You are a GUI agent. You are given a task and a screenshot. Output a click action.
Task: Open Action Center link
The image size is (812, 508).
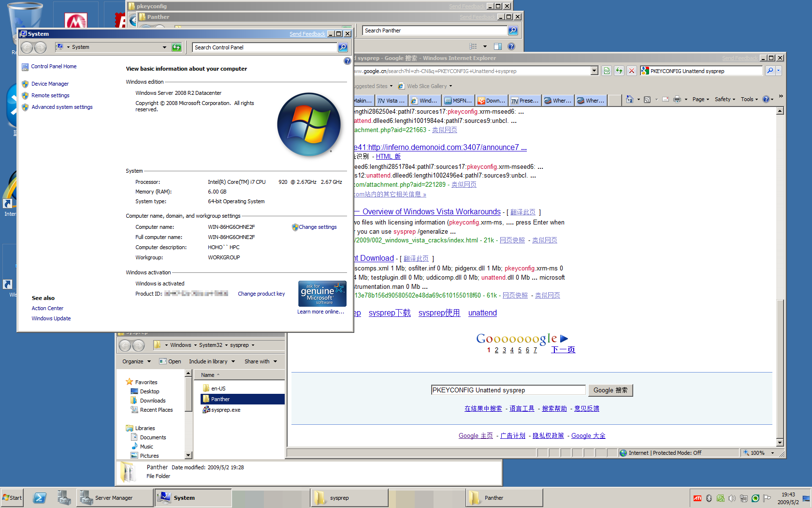[47, 308]
